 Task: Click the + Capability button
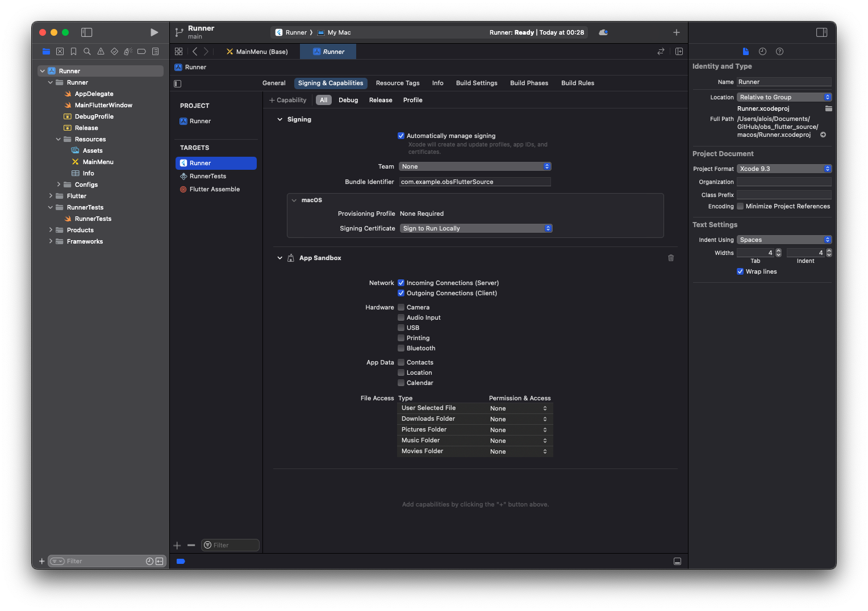(287, 100)
